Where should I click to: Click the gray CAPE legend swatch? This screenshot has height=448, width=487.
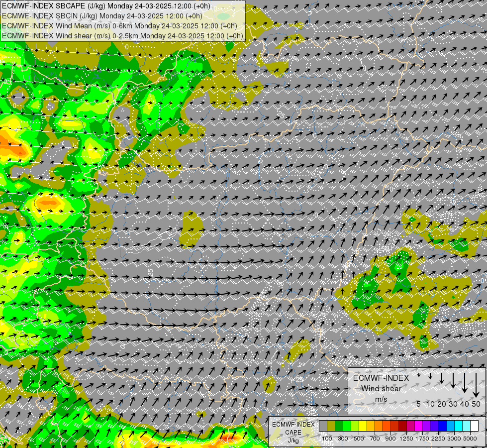(323, 426)
